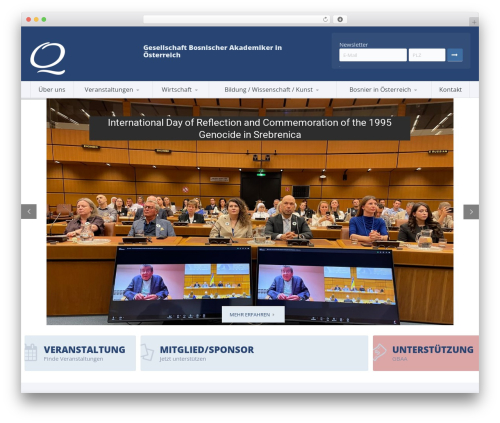Expand the Veranstaltungen dropdown menu
Image resolution: width=500 pixels, height=423 pixels.
[112, 90]
